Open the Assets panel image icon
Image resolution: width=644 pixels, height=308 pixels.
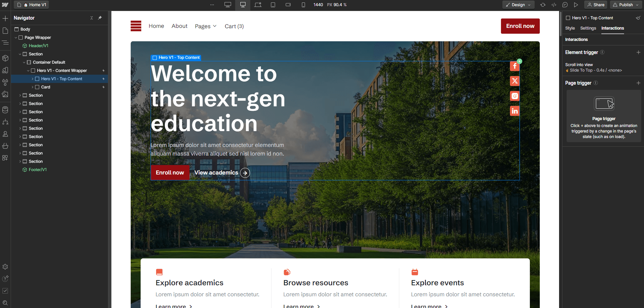(x=5, y=94)
